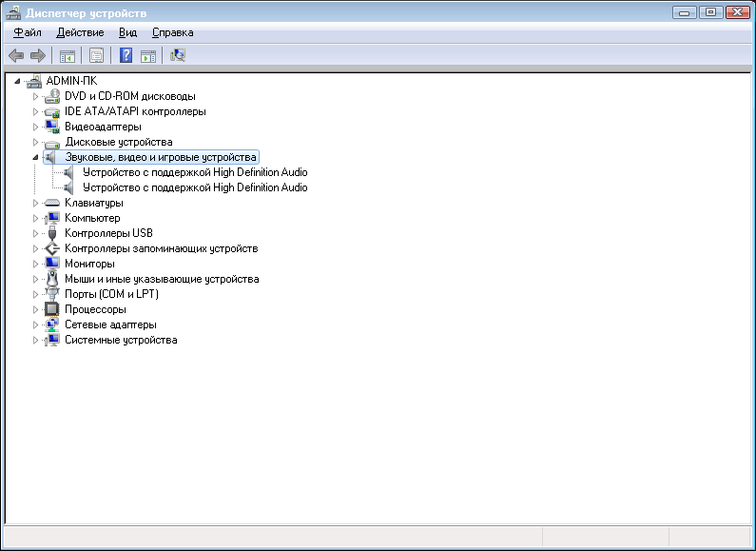Expand IDE ATA/ATAPI контроллеры node
Viewport: 756px width, 551px height.
pyautogui.click(x=35, y=111)
